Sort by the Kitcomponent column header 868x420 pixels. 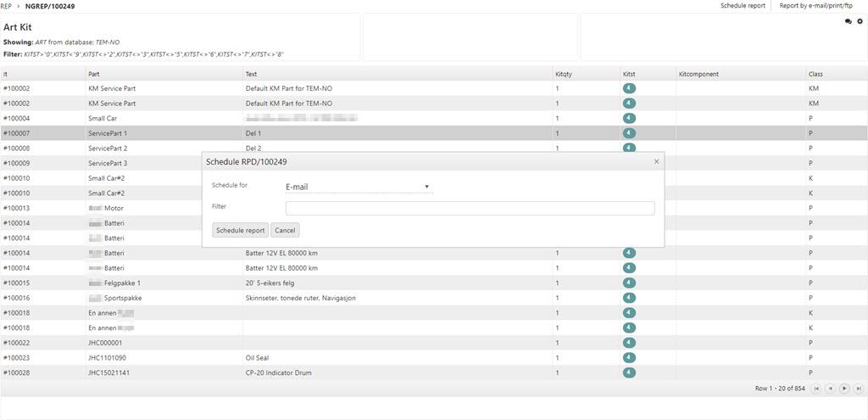(698, 74)
